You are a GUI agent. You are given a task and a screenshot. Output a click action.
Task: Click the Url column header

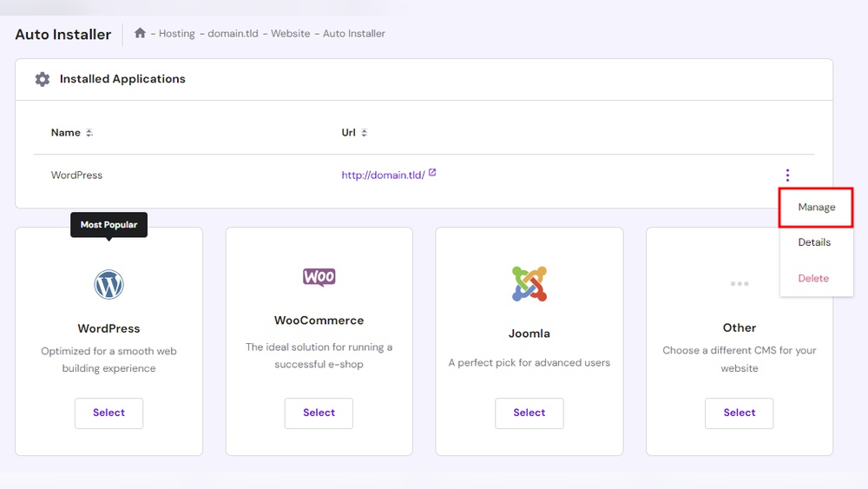click(348, 133)
